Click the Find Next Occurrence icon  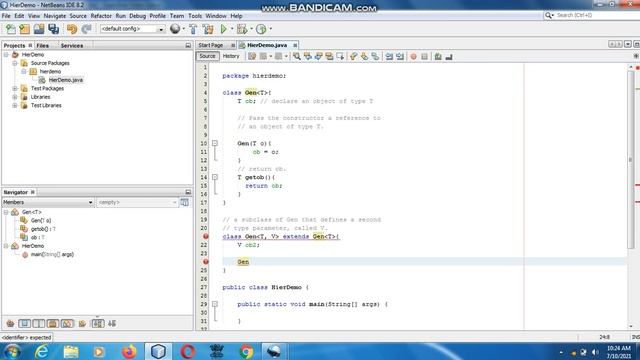point(318,56)
